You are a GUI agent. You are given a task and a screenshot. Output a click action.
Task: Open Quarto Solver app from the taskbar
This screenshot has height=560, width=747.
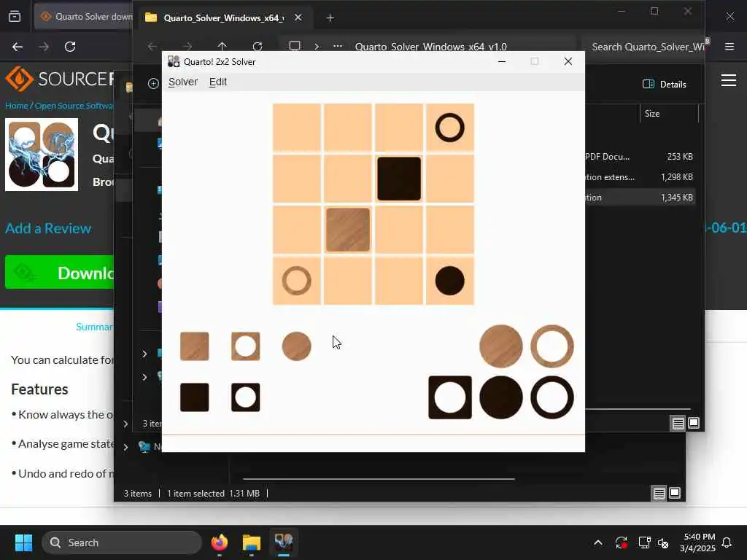point(284,542)
